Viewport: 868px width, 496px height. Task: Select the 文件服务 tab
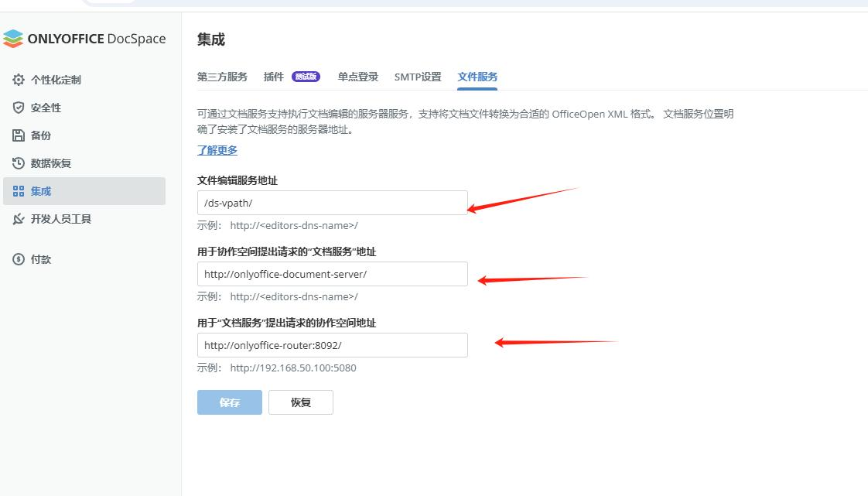click(x=477, y=77)
